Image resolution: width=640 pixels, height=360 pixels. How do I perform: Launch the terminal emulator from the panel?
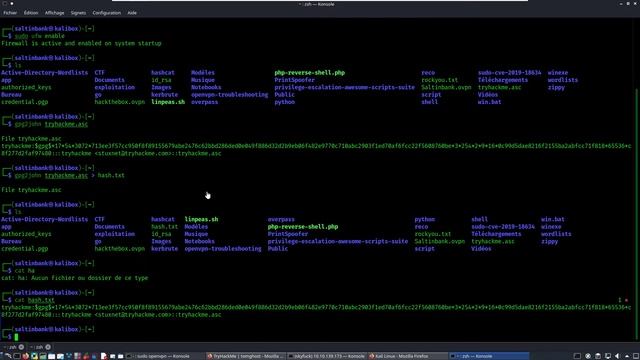(17, 356)
